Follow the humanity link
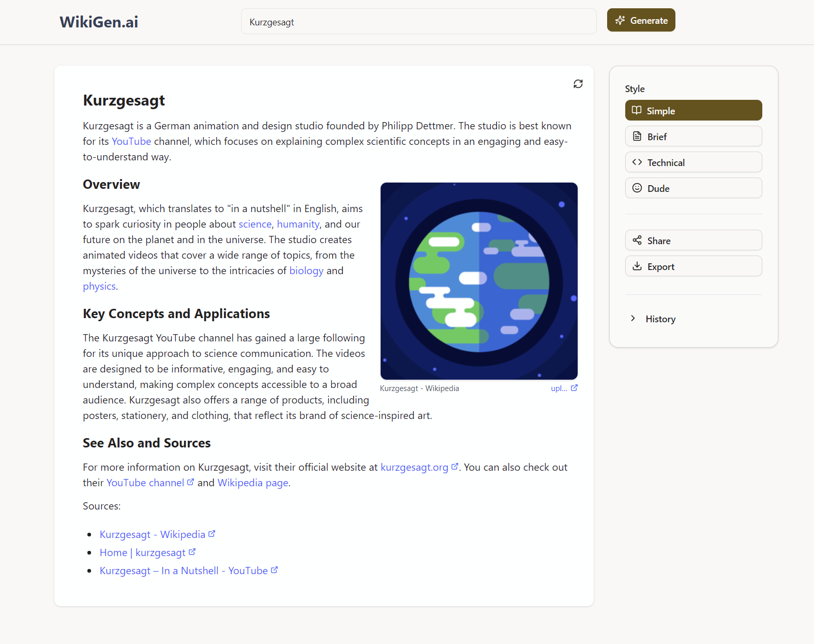 coord(298,224)
